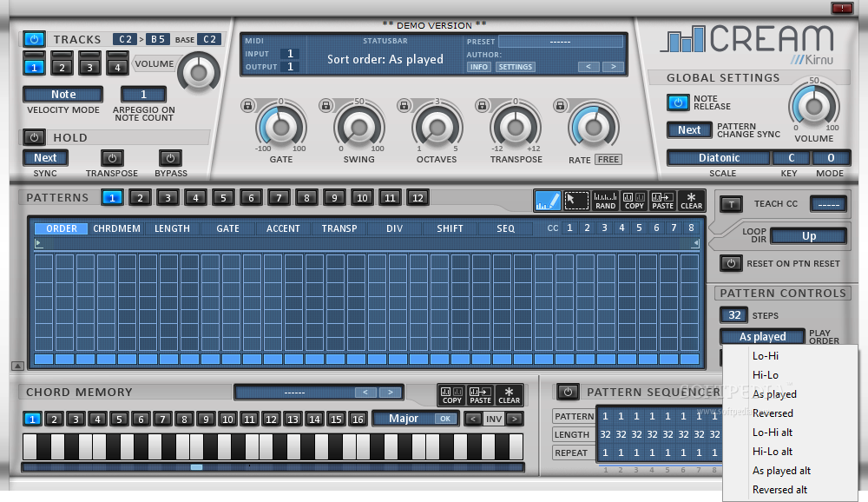The image size is (868, 502).
Task: Click the tracks VOLUME knob
Action: 198,72
